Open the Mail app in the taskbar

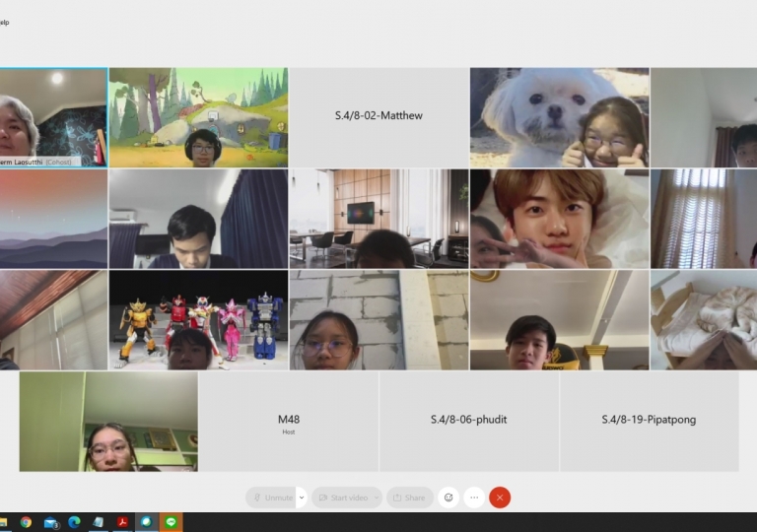pyautogui.click(x=50, y=522)
